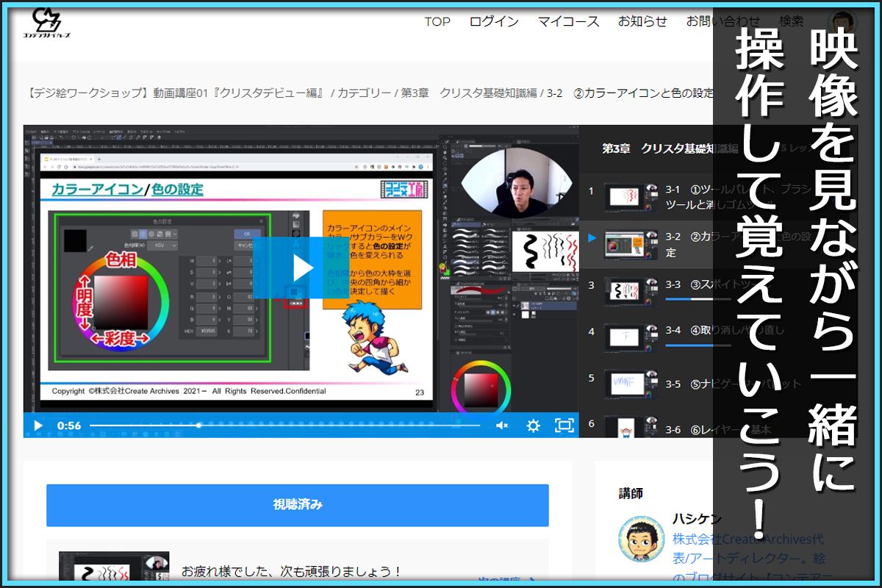Open video settings via the gear icon

click(x=534, y=425)
